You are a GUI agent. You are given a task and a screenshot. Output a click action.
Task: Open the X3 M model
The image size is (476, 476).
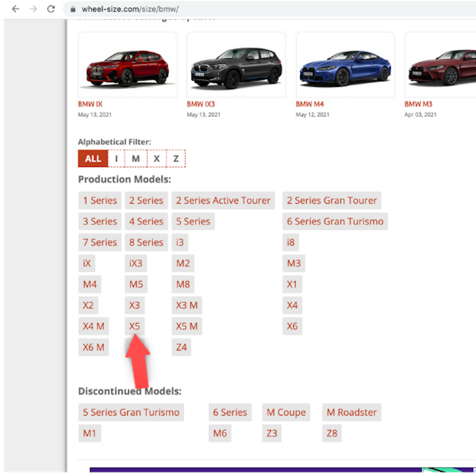tap(186, 305)
